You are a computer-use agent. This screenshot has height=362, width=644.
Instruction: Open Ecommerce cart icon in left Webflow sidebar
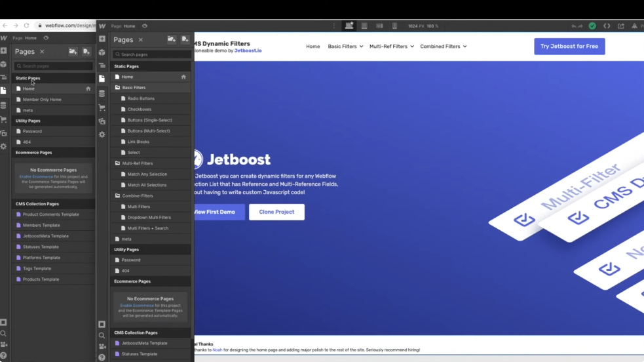[x=4, y=119]
